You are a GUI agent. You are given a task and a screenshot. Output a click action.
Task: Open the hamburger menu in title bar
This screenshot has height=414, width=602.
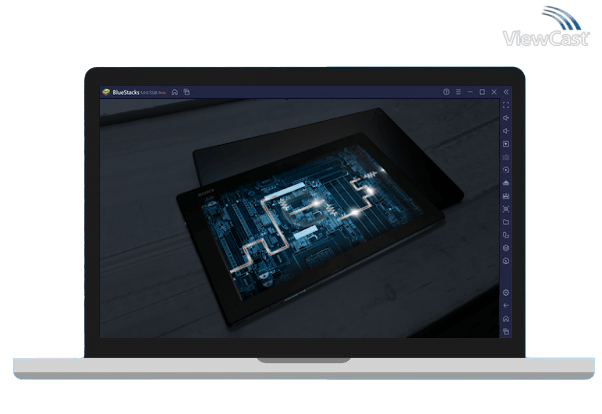[x=458, y=92]
